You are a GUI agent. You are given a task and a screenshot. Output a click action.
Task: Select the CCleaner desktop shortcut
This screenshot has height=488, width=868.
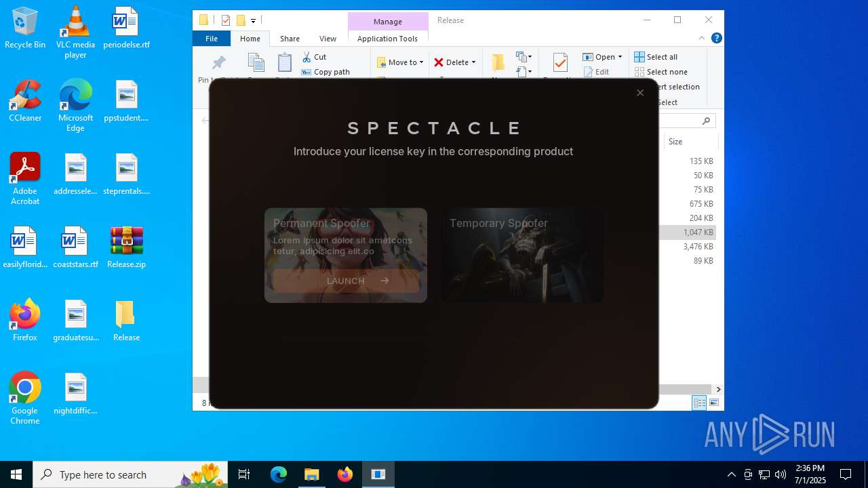coord(25,101)
